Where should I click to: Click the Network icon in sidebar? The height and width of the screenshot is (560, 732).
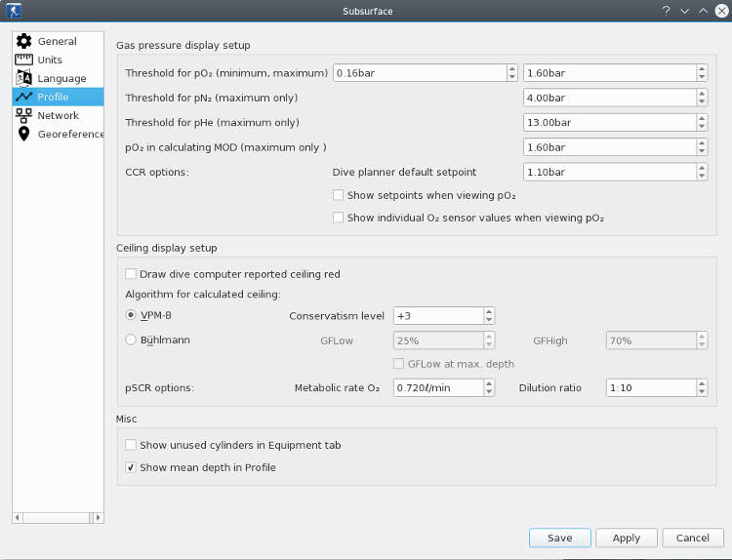[x=23, y=116]
